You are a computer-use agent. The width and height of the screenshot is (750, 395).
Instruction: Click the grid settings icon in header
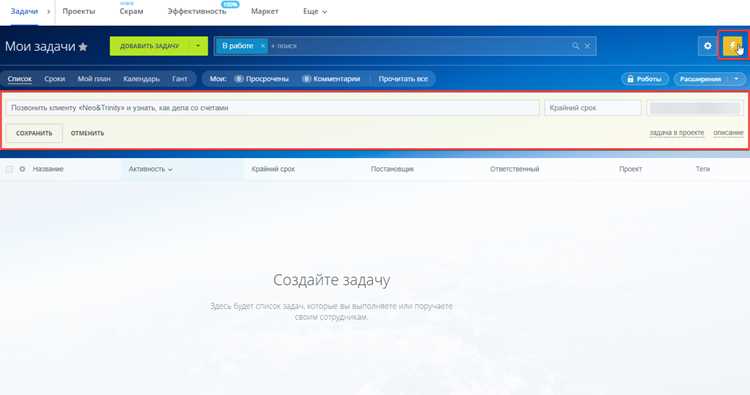22,169
